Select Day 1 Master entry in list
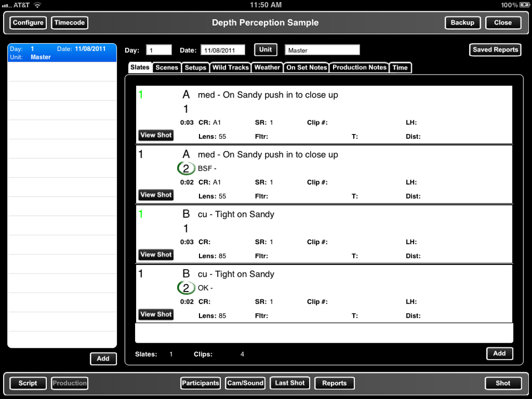The width and height of the screenshot is (532, 399). point(62,53)
